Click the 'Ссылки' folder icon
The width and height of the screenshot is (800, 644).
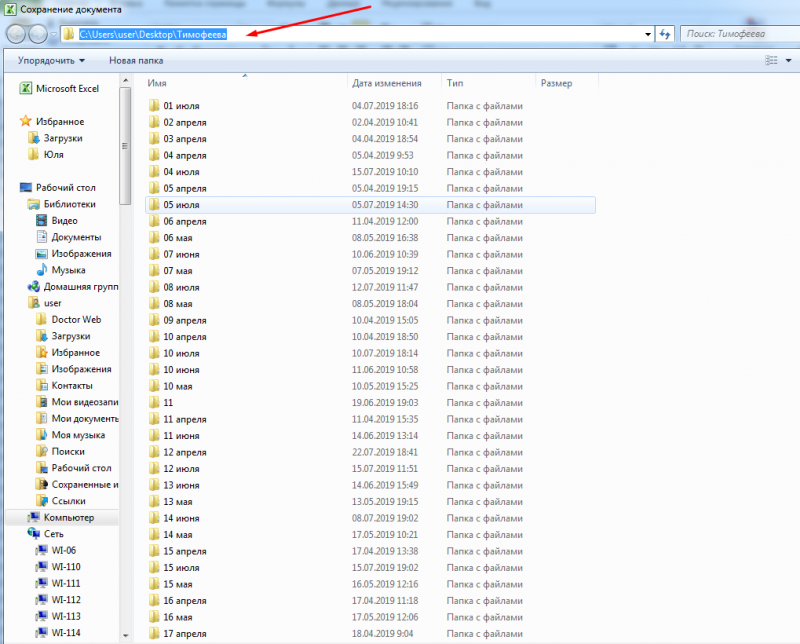[42, 501]
